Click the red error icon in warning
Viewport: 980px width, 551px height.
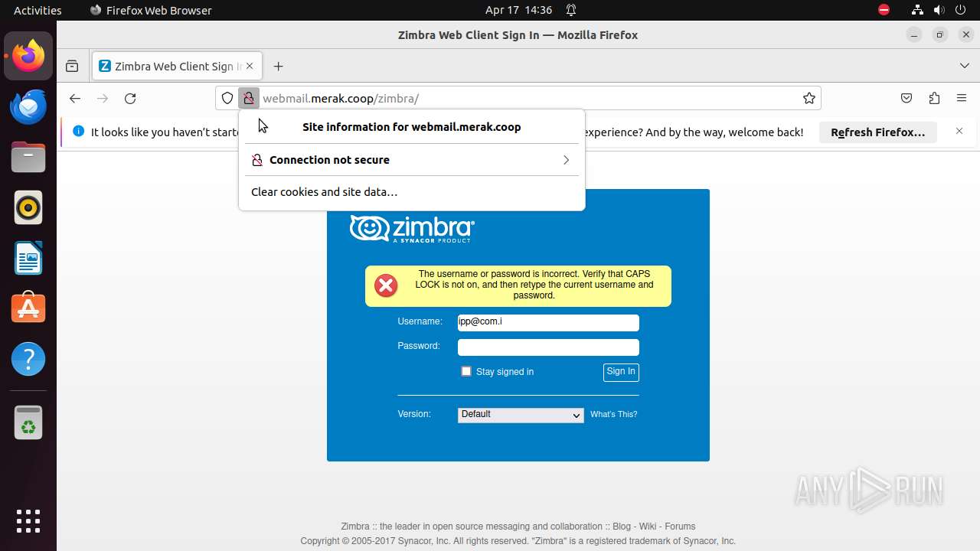[x=386, y=286]
